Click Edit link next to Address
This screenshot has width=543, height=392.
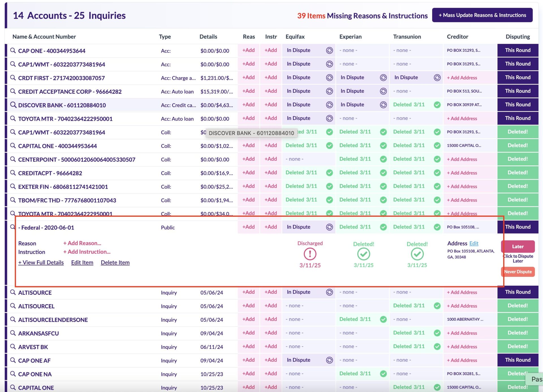(474, 243)
